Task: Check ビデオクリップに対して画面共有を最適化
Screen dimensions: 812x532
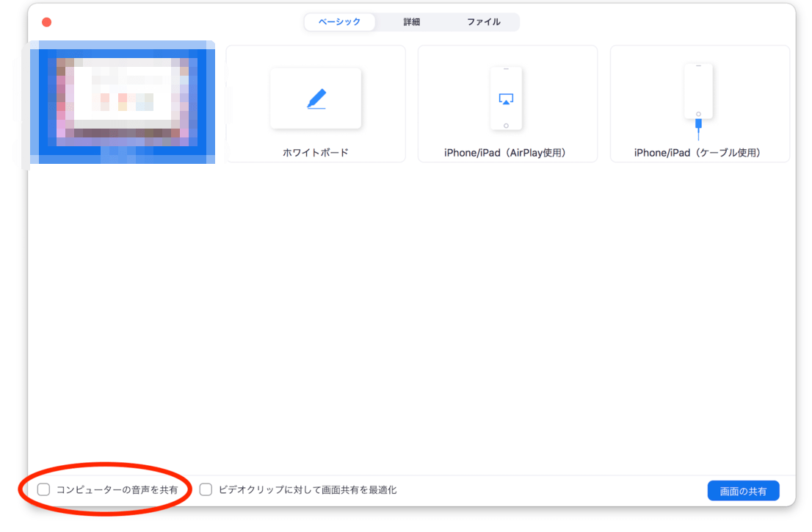Action: pyautogui.click(x=206, y=489)
